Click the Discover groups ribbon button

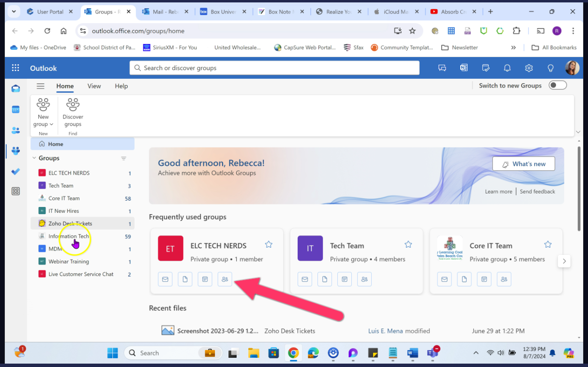tap(73, 113)
